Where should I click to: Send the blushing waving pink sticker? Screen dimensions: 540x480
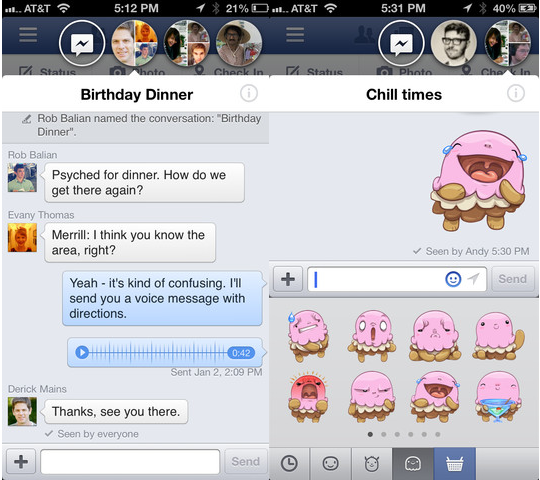coord(498,336)
